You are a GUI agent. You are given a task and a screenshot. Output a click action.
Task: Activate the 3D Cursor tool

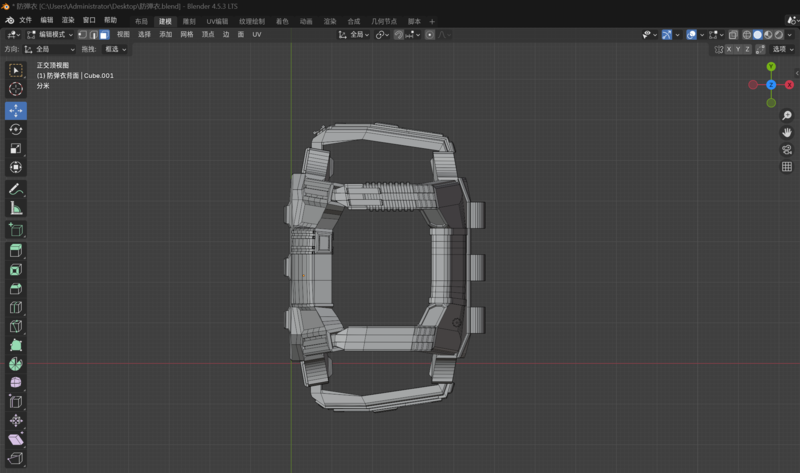point(16,89)
